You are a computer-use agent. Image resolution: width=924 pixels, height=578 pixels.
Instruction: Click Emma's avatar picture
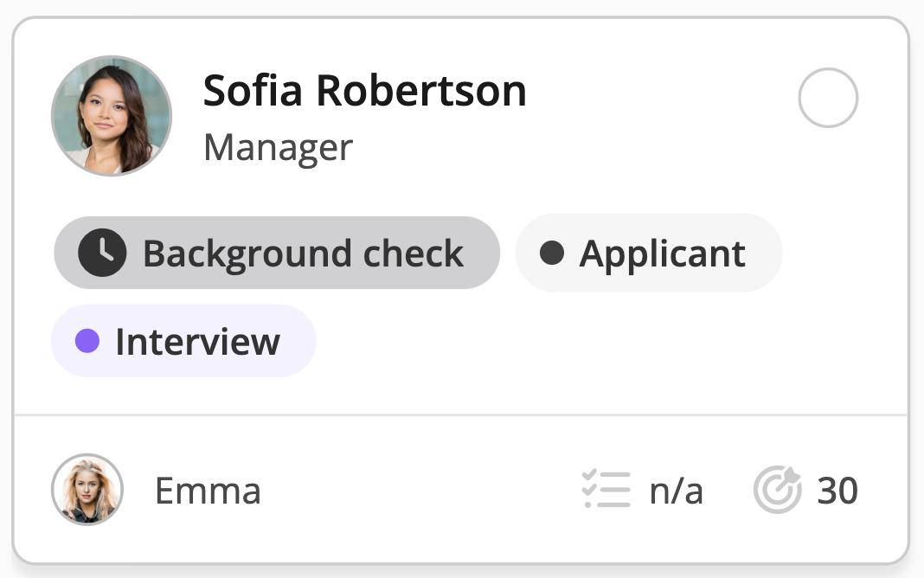(x=87, y=491)
